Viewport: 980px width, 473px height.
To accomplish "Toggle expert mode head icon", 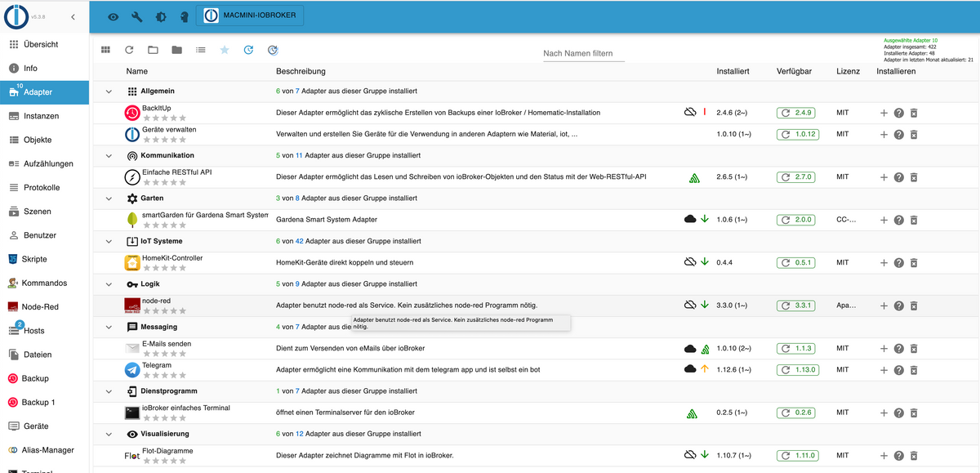I will pyautogui.click(x=184, y=16).
